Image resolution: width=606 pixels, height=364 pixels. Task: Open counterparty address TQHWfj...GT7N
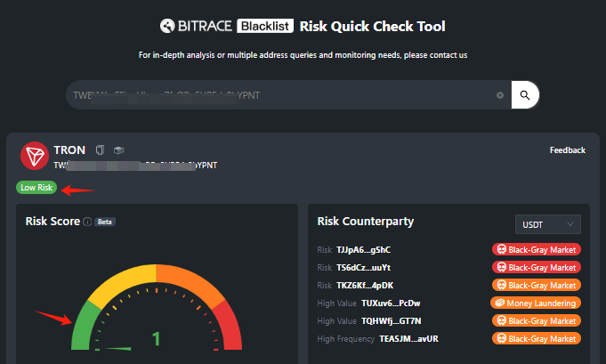[392, 320]
